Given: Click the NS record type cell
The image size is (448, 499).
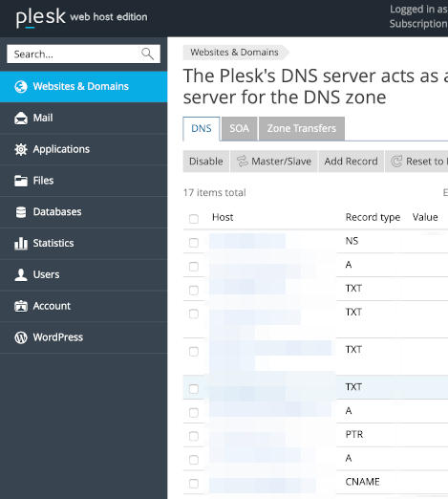Looking at the screenshot, I should tap(352, 241).
